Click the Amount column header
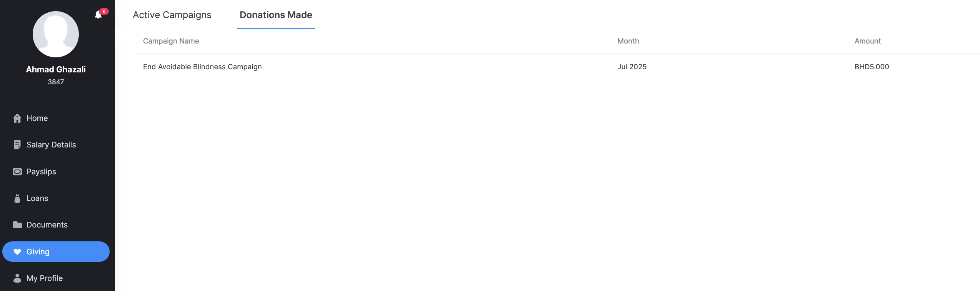980x291 pixels. coord(867,41)
